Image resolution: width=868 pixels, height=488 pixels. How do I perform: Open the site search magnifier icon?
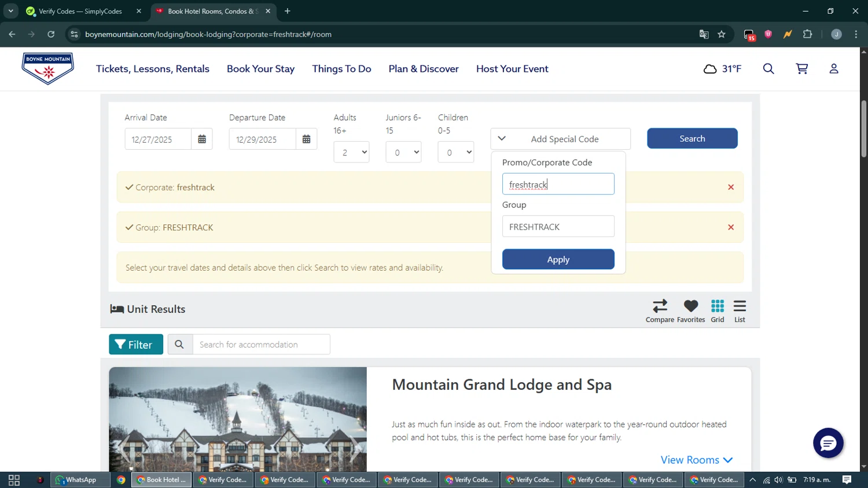tap(768, 69)
